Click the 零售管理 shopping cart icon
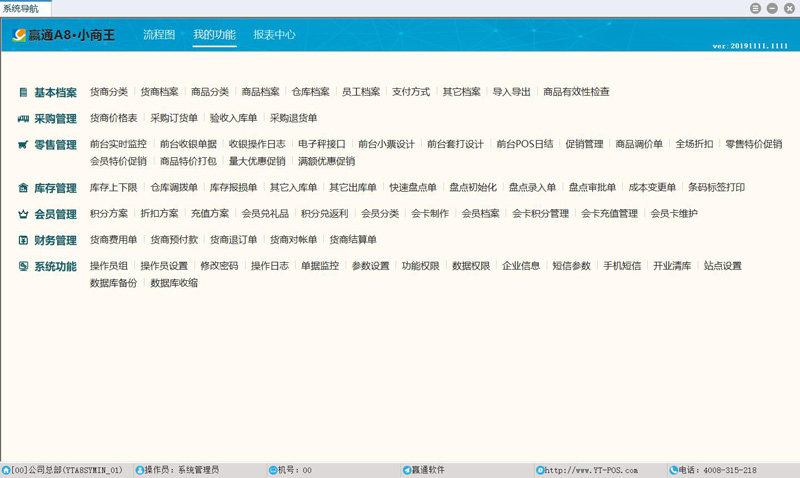The height and width of the screenshot is (478, 800). pos(23,145)
